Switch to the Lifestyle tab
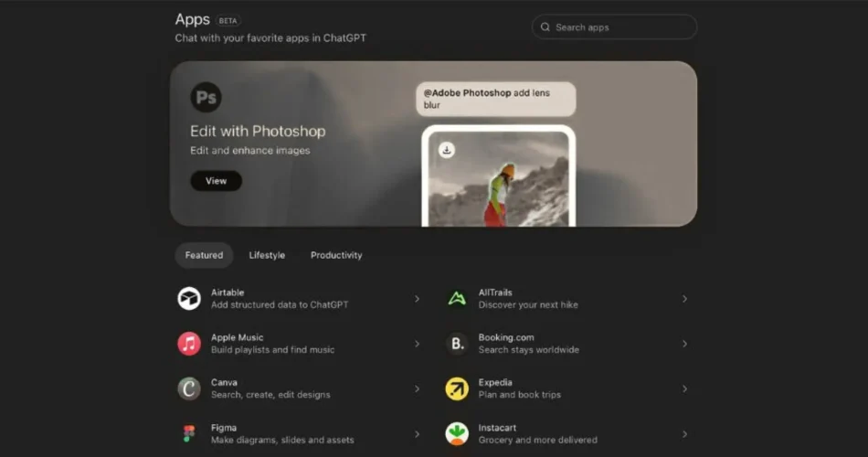 tap(267, 255)
